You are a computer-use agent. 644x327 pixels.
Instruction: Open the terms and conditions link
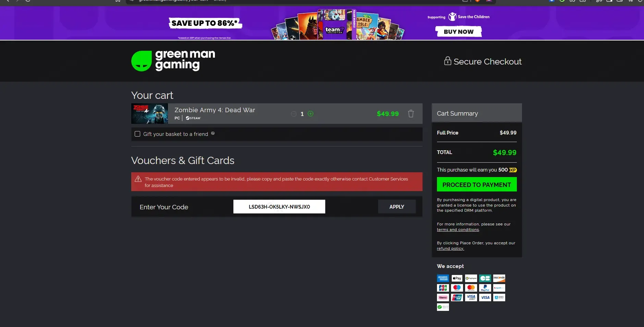[458, 230]
